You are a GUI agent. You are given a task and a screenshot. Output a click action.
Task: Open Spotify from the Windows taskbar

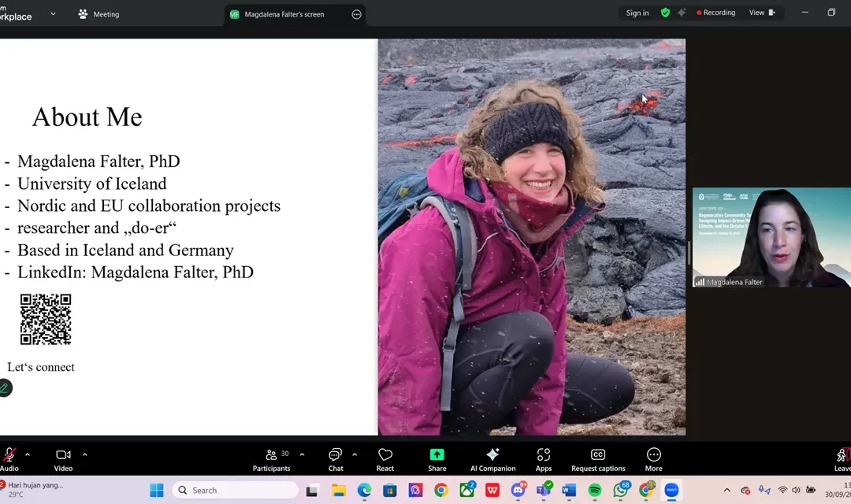click(x=595, y=491)
